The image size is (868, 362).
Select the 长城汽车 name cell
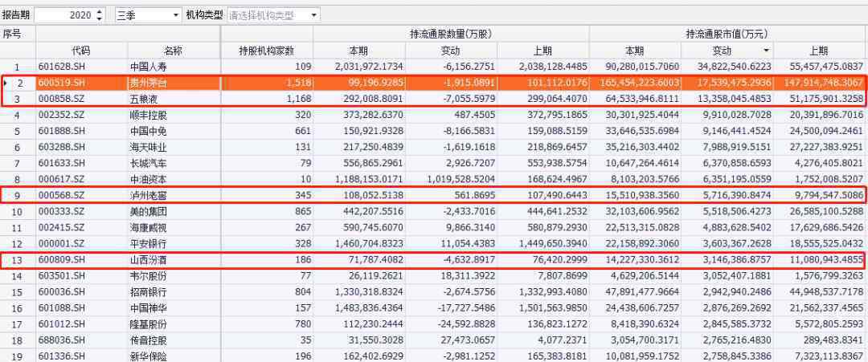(x=174, y=164)
